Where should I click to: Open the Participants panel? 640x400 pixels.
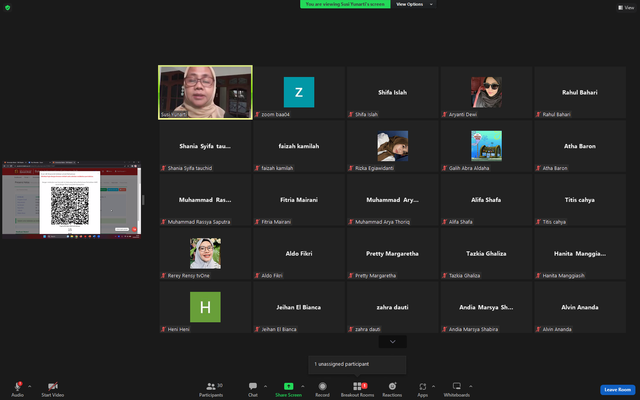[x=211, y=389]
